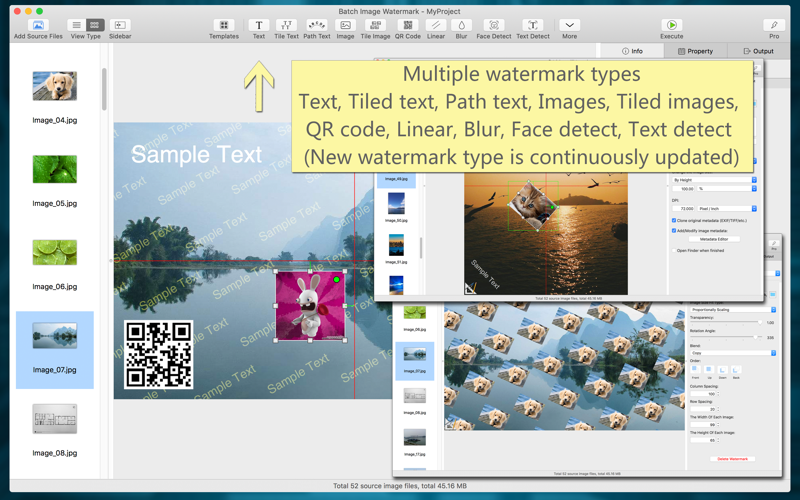Select Image_50.jpg thumbnail in middle window
800x500 pixels.
(396, 204)
